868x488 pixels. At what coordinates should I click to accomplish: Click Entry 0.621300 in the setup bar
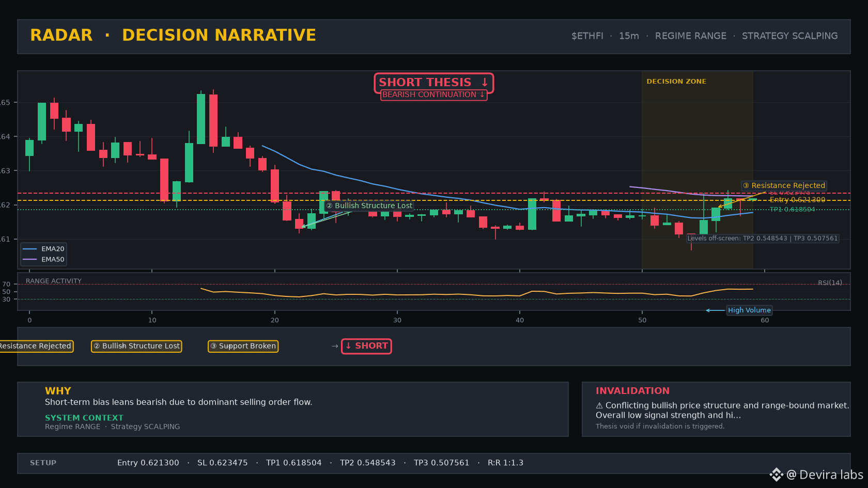pos(148,463)
